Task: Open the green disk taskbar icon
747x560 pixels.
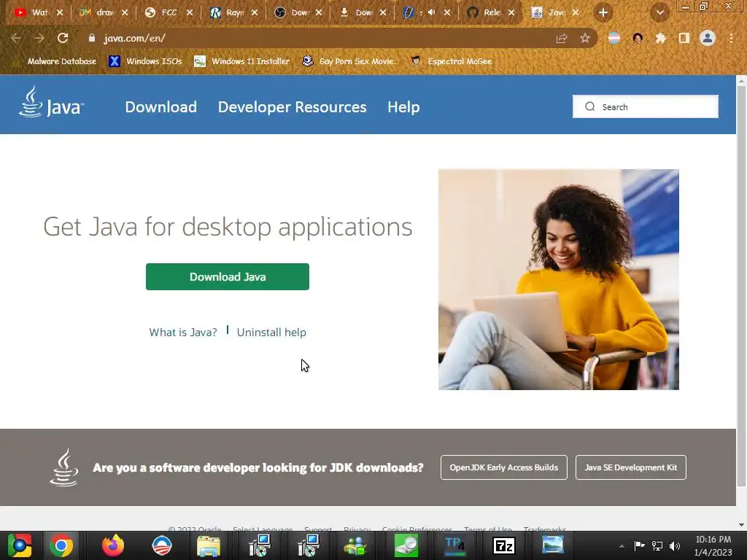Action: click(406, 545)
